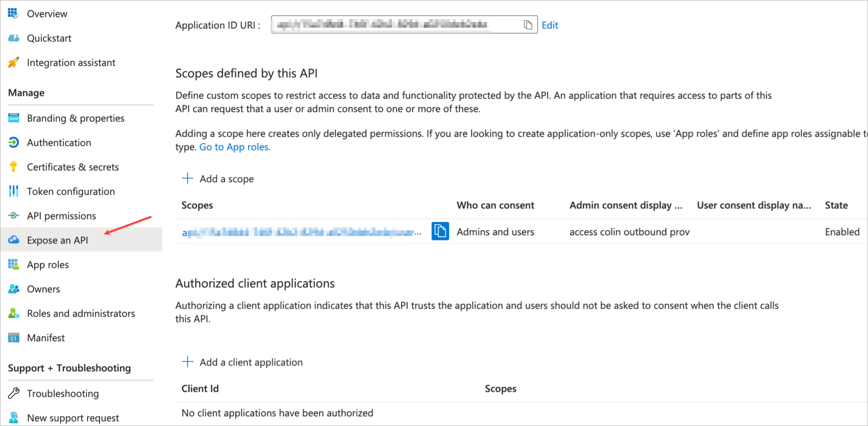868x426 pixels.
Task: Click the API permissions icon
Action: [13, 216]
